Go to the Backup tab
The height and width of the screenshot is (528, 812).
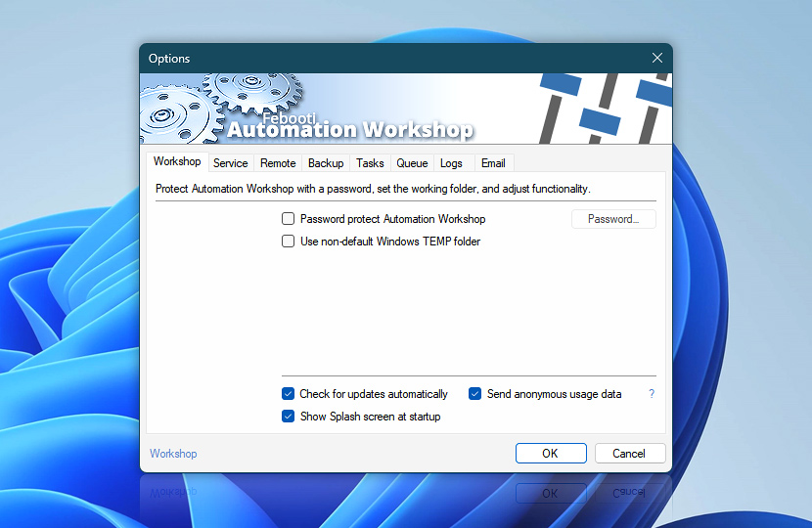[x=326, y=163]
